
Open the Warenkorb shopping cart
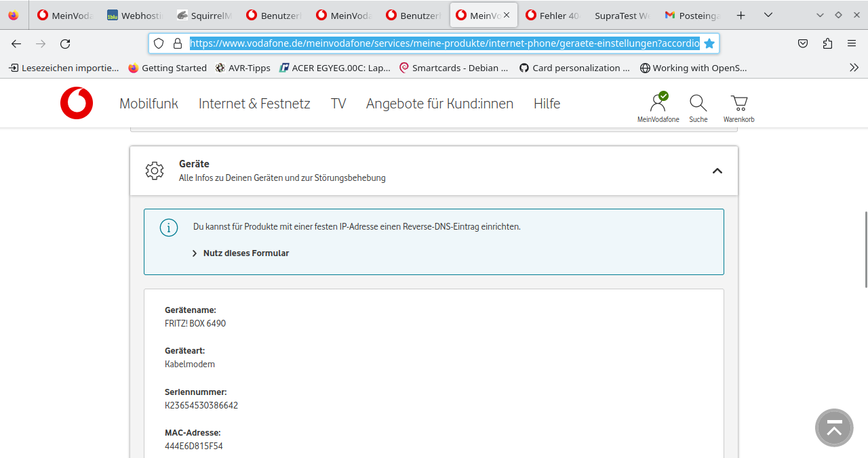(x=738, y=103)
